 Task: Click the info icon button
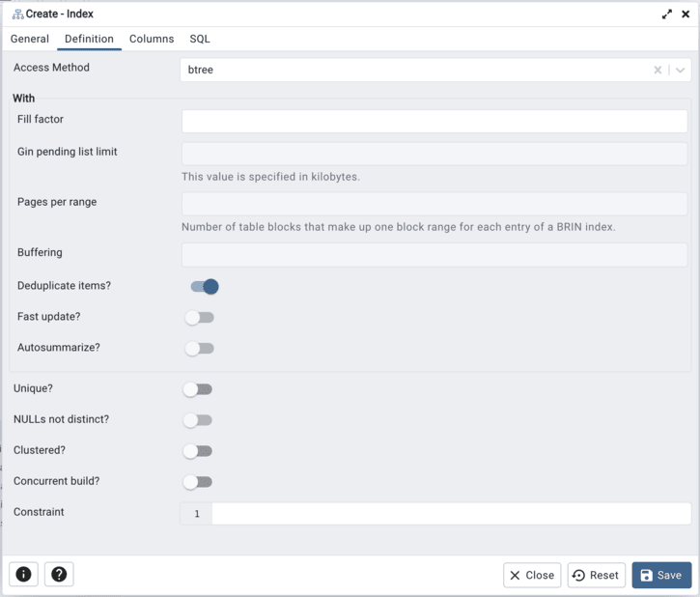coord(23,575)
